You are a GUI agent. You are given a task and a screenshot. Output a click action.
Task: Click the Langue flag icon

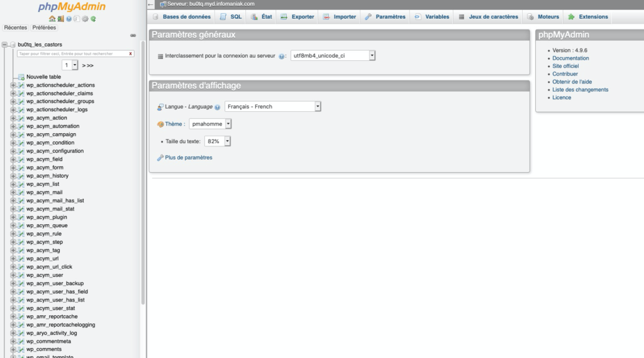[160, 107]
